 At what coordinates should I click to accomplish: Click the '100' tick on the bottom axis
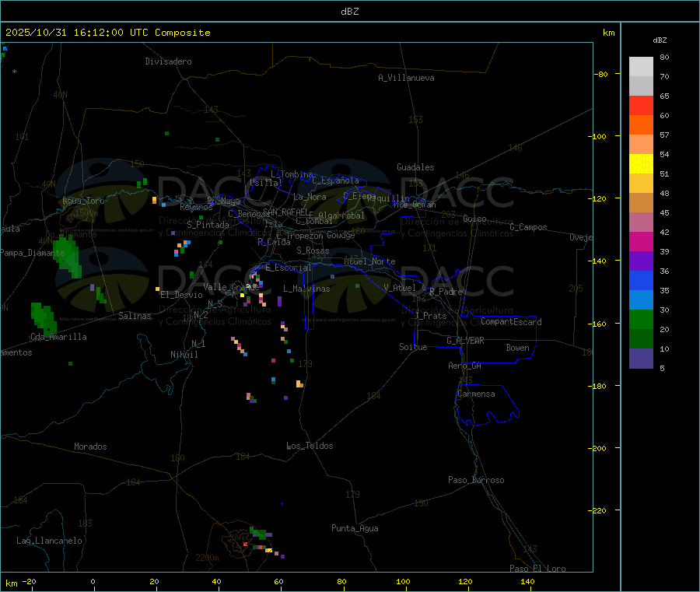(403, 581)
